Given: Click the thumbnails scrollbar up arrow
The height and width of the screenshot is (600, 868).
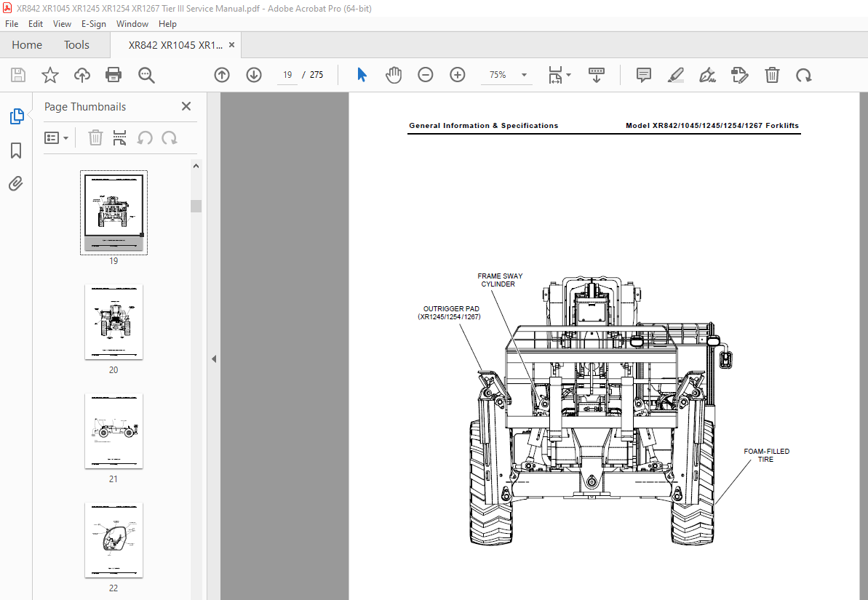Looking at the screenshot, I should point(196,166).
